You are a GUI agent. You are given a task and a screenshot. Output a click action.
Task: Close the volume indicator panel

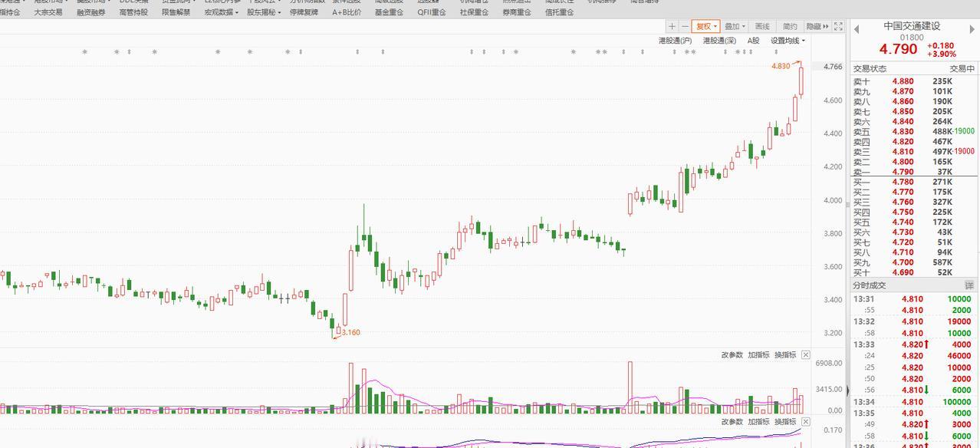(x=805, y=355)
